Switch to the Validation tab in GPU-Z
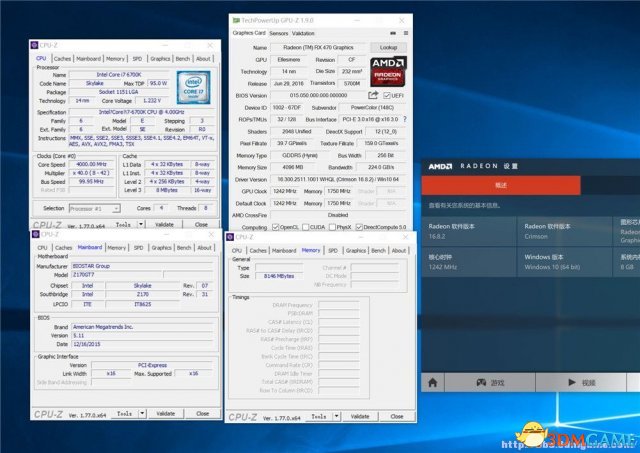Viewport: 640px width, 453px height. click(x=303, y=33)
